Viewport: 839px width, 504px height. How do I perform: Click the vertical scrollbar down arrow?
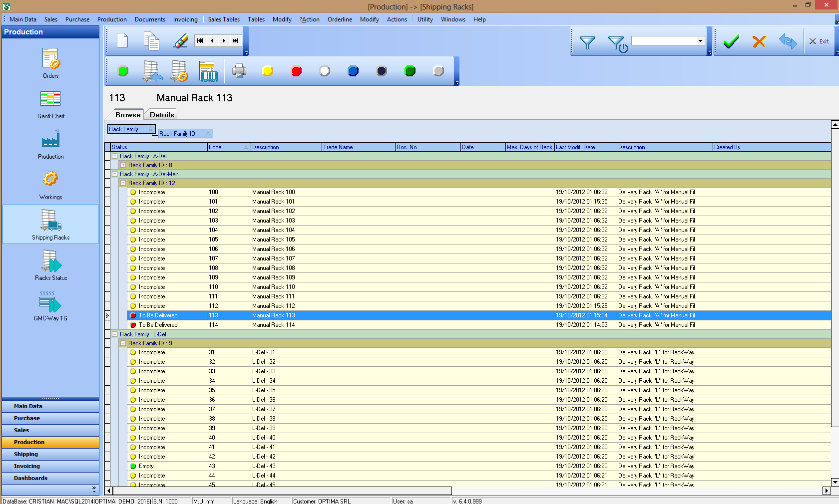tap(835, 482)
